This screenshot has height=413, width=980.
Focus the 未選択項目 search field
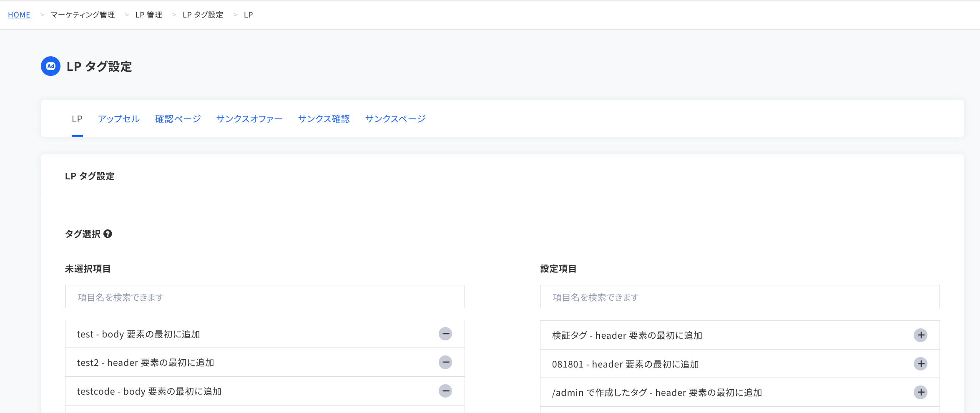coord(265,297)
